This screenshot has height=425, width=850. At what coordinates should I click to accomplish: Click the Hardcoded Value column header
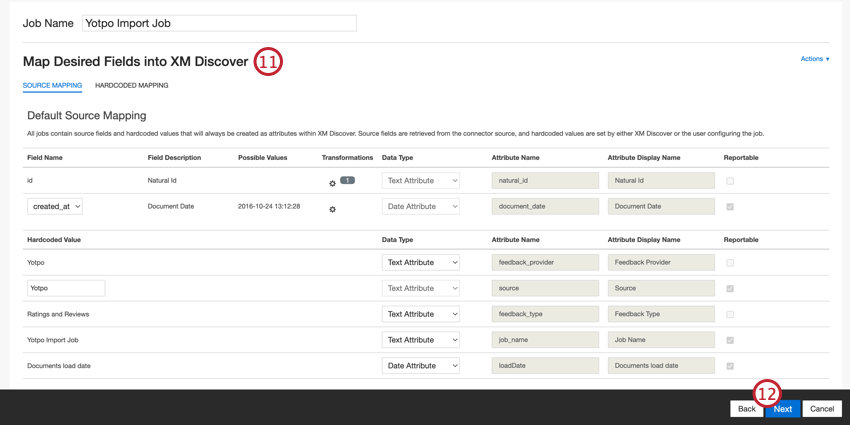pyautogui.click(x=54, y=240)
